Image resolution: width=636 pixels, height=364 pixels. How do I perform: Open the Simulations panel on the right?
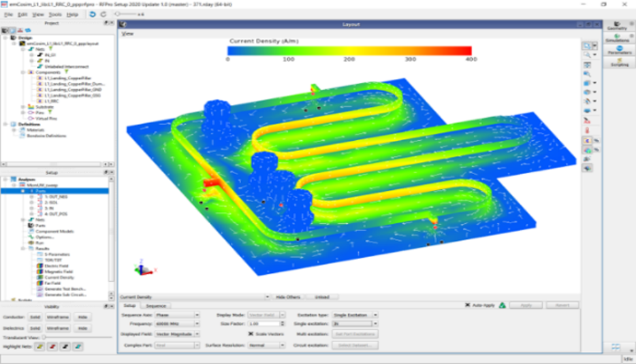(620, 38)
